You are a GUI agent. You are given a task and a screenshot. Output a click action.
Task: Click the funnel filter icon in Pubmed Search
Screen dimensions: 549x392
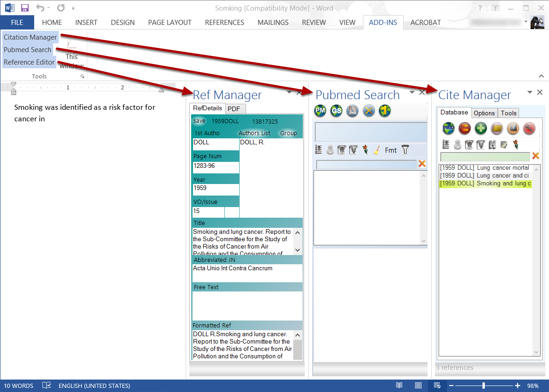[405, 149]
